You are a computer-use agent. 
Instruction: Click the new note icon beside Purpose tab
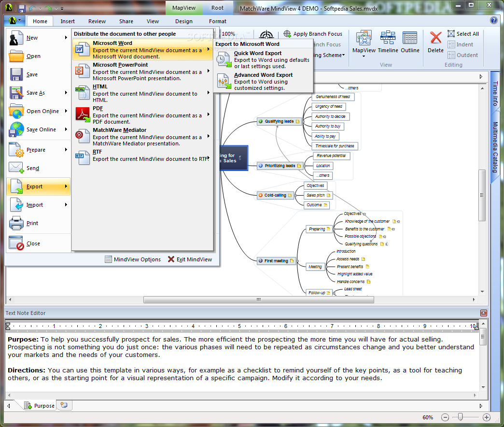pyautogui.click(x=64, y=405)
